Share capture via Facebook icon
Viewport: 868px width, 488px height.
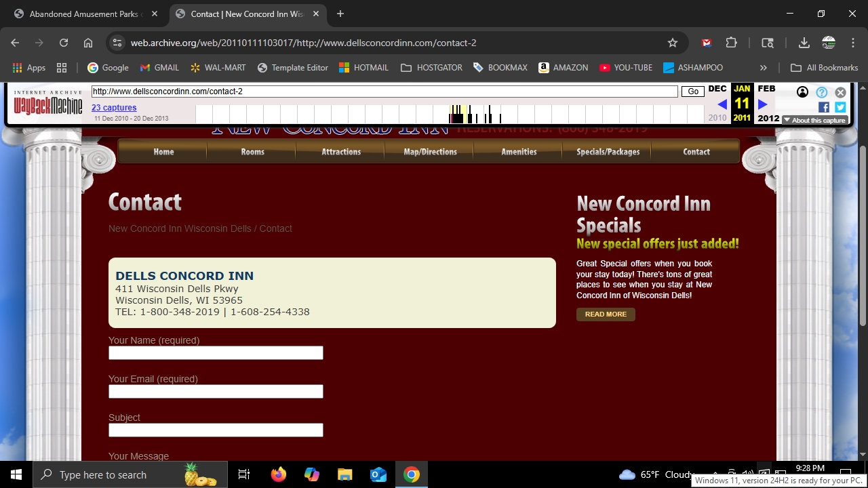824,107
